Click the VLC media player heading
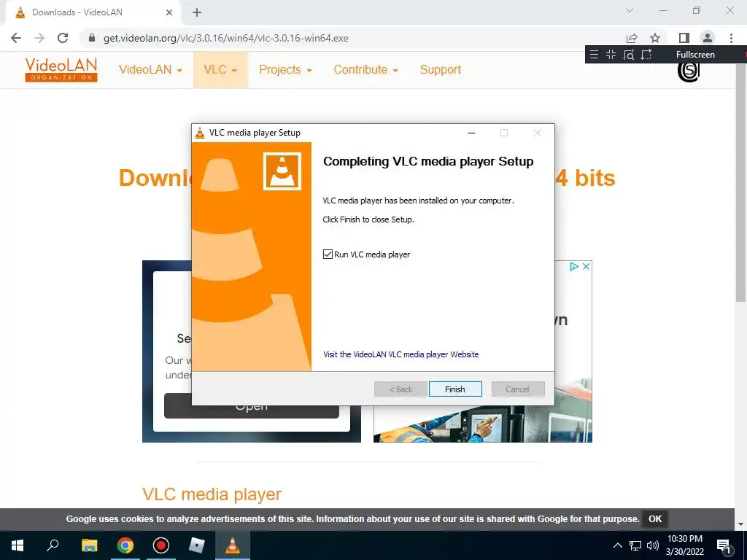 pos(212,494)
